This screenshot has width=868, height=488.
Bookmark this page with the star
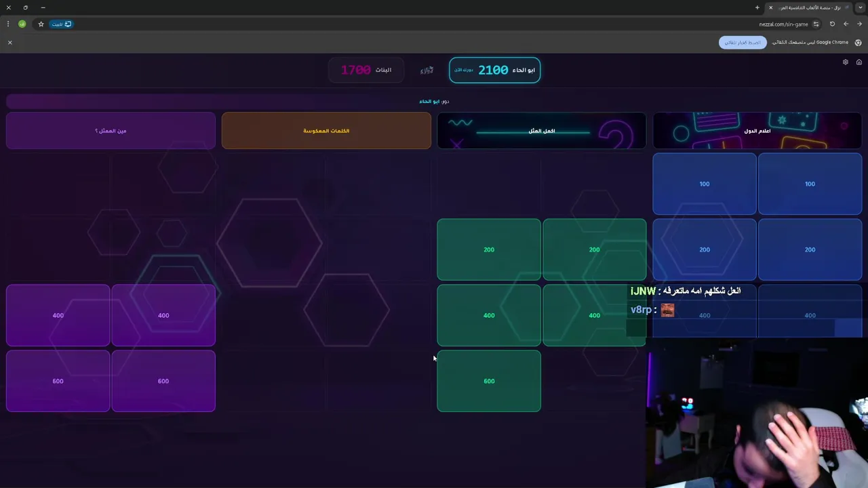click(41, 24)
